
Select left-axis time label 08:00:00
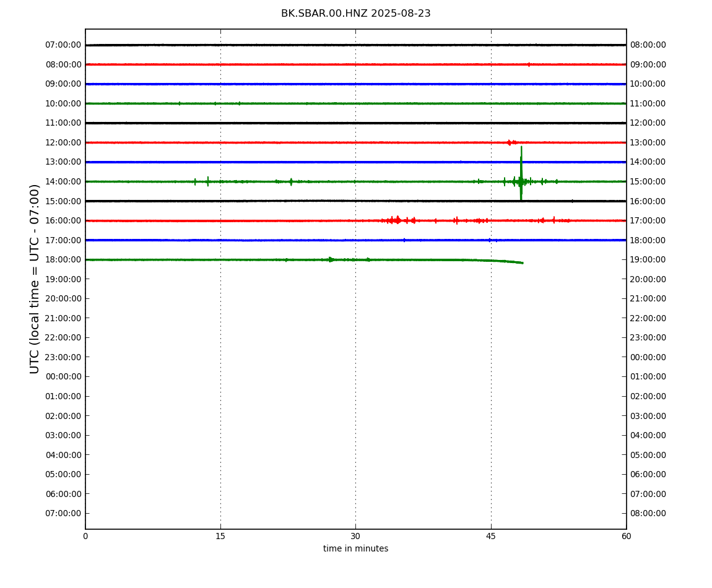64,64
